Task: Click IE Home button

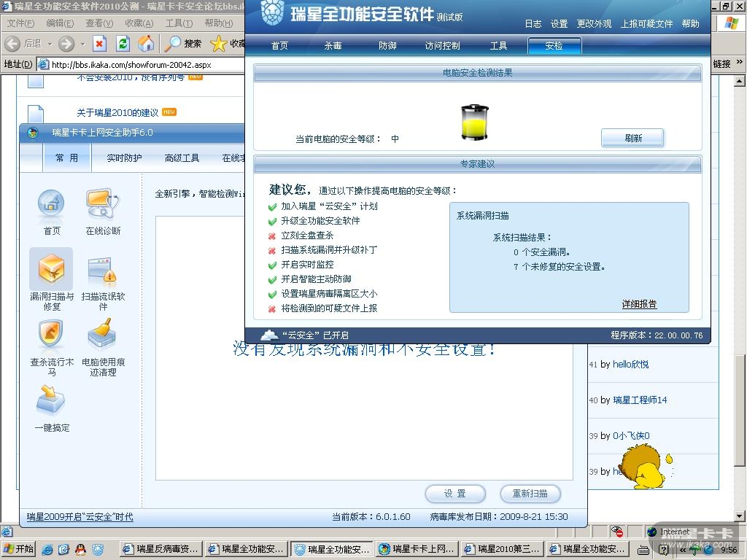Action: point(146,44)
